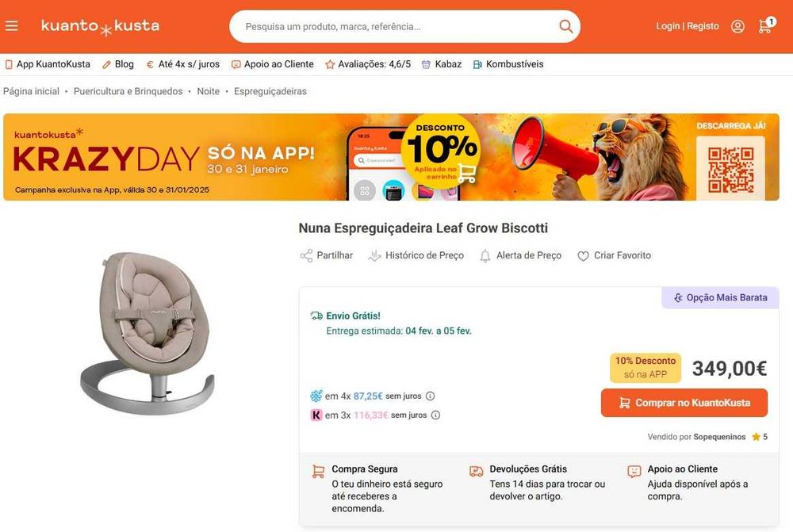The width and height of the screenshot is (793, 532).
Task: Click the Criar Favorito heart
Action: (584, 256)
